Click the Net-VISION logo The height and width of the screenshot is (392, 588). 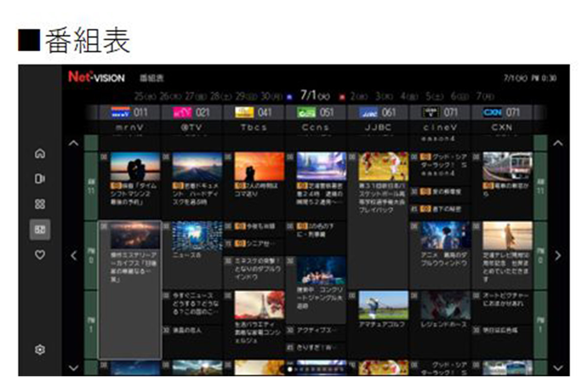(x=97, y=77)
